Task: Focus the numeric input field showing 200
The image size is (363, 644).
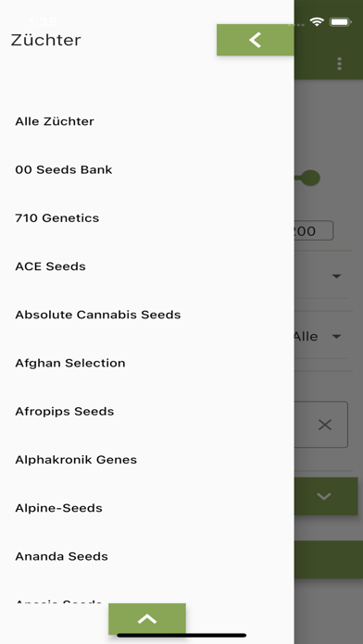Action: [313, 230]
